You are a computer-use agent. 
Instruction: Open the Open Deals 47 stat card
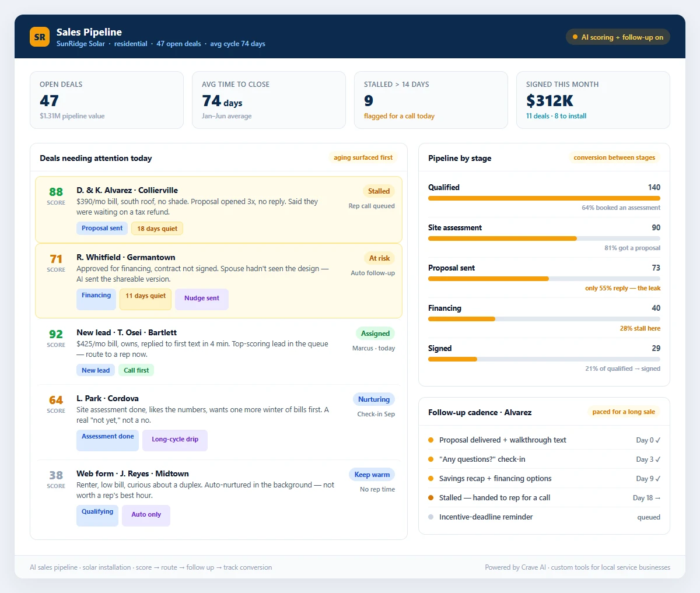(x=107, y=100)
